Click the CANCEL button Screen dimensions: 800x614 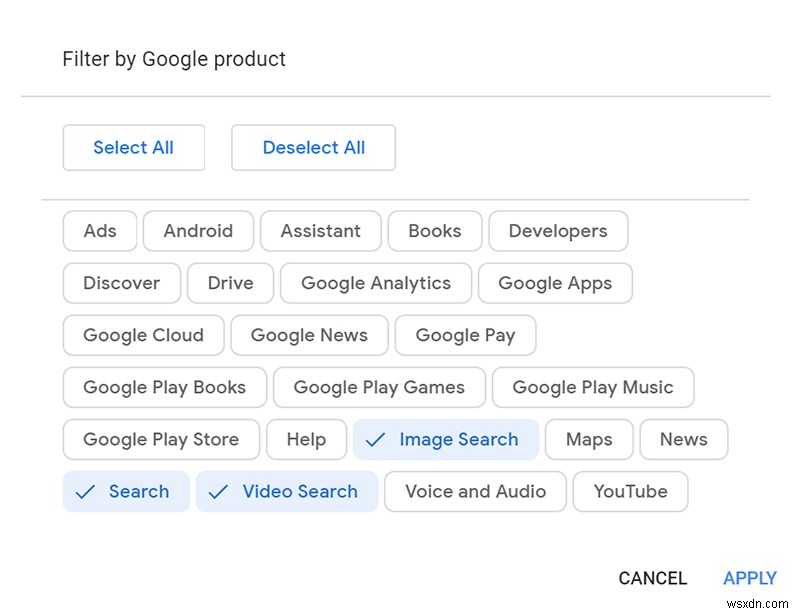(652, 578)
